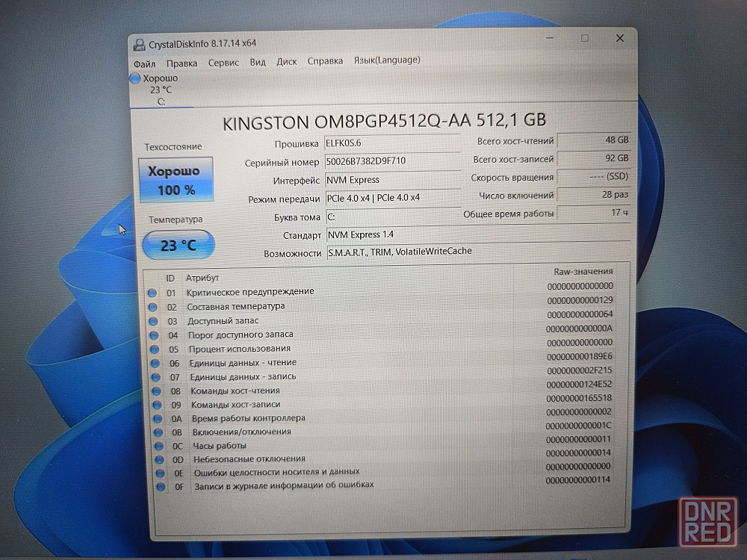Click the disk title KINGSTON OM8PGP4512Q-AA 512,1 GB
The height and width of the screenshot is (560, 747).
(384, 122)
